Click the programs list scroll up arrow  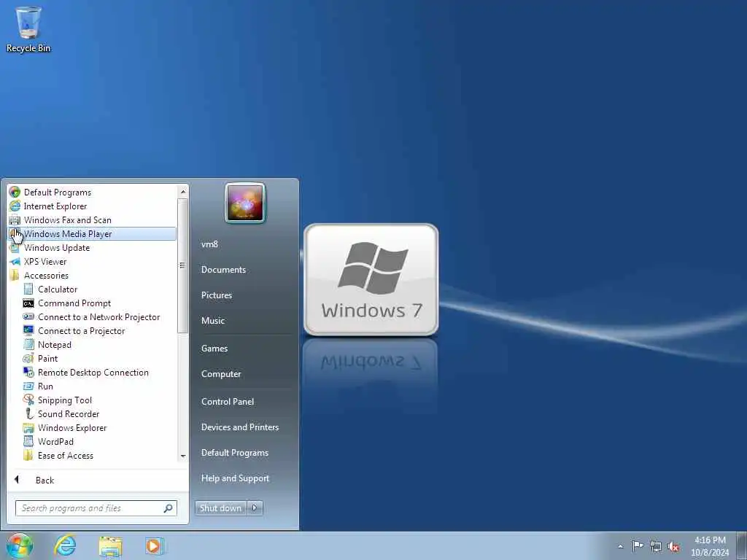[183, 192]
